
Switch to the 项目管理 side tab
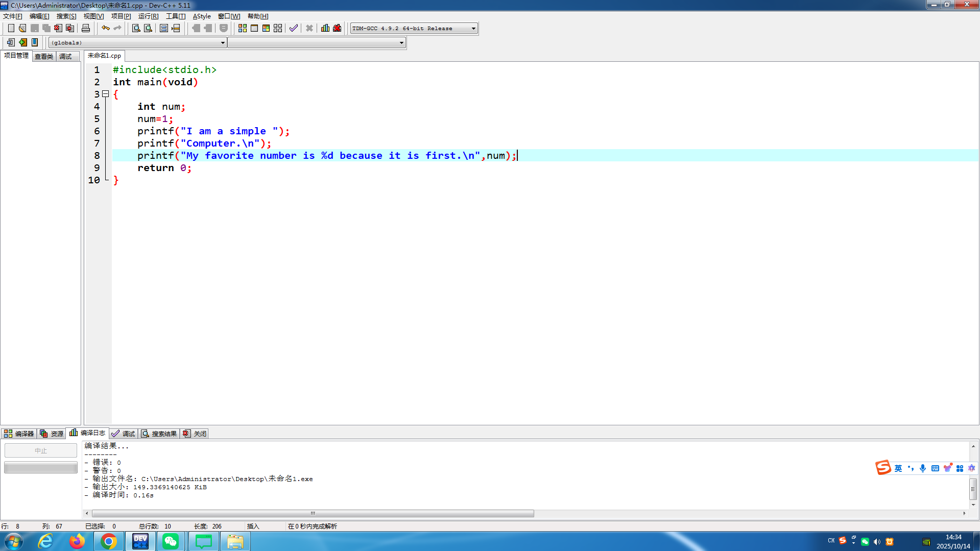(16, 56)
